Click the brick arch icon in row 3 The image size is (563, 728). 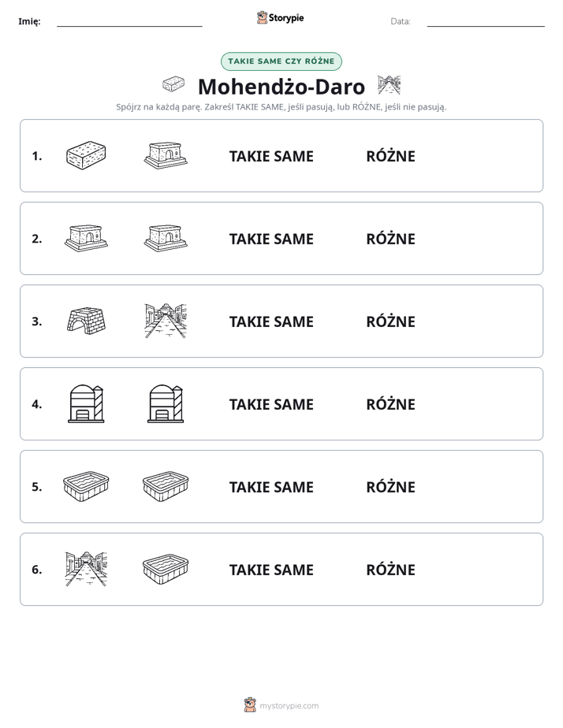click(86, 321)
